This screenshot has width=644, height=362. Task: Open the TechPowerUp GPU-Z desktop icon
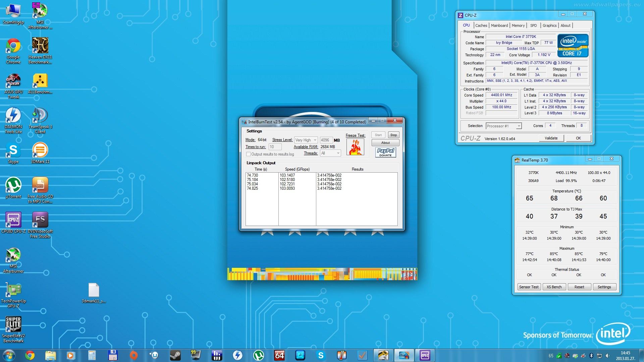tap(13, 295)
